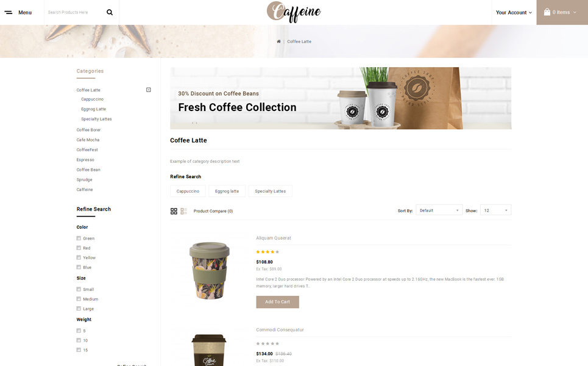Switch to grid view icon
Viewport: 588px width, 366px height.
pyautogui.click(x=174, y=211)
